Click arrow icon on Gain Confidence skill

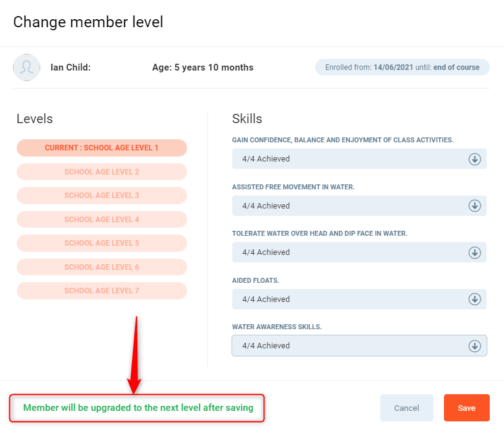[475, 159]
